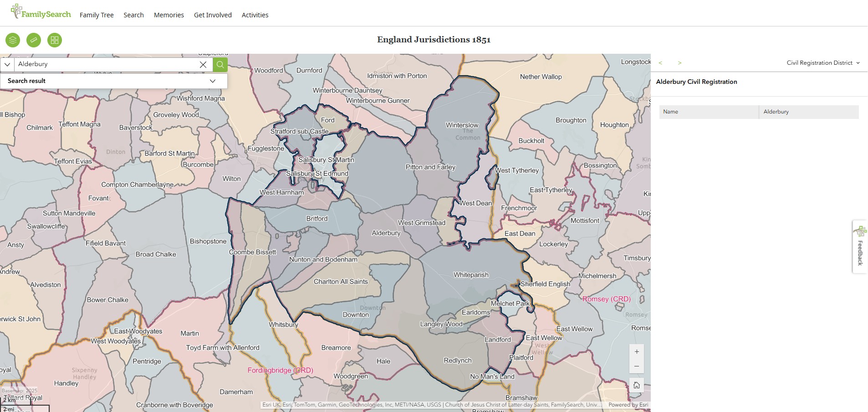Go to next result with the arrow
The image size is (868, 412).
(x=680, y=63)
